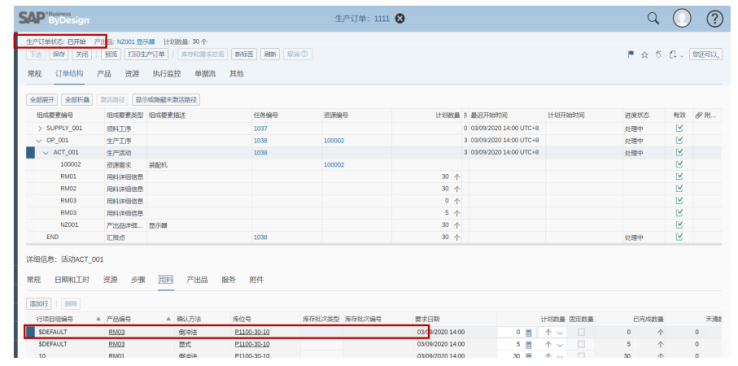Open the tag/document icon dropdown
Image resolution: width=738 pixels, height=366 pixels.
tap(675, 55)
